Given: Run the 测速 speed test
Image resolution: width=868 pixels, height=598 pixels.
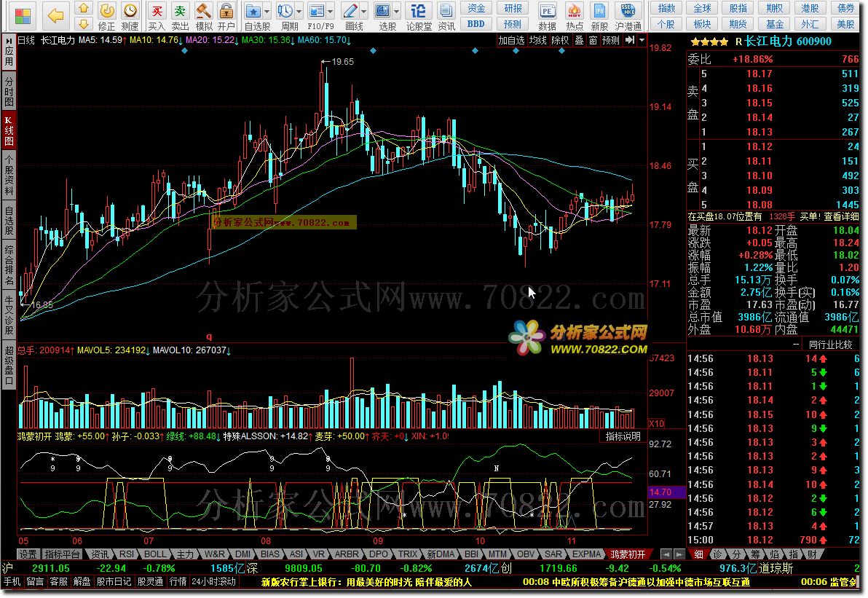Looking at the screenshot, I should 130,16.
